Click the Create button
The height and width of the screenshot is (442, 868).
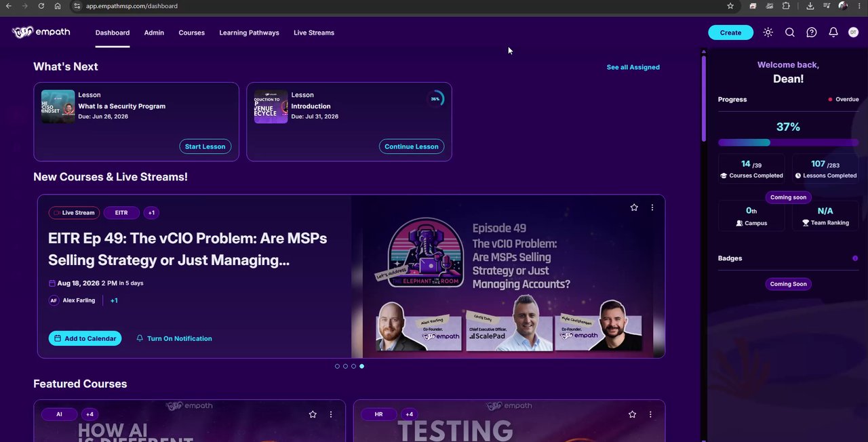pos(730,33)
